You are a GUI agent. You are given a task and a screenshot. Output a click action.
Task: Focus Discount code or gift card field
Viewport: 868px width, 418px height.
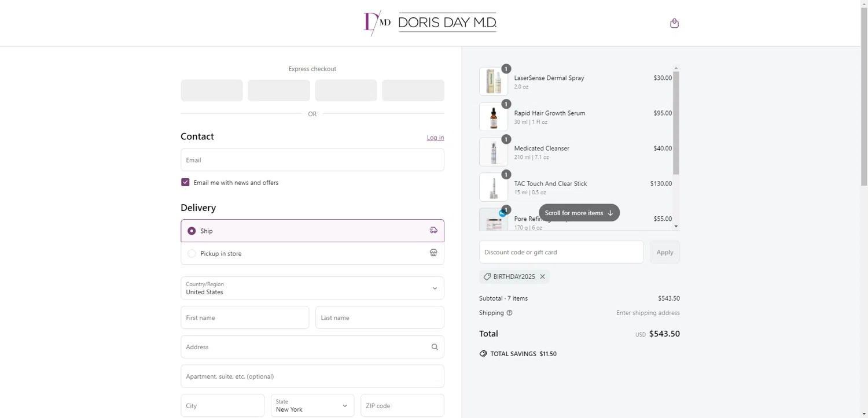[561, 252]
